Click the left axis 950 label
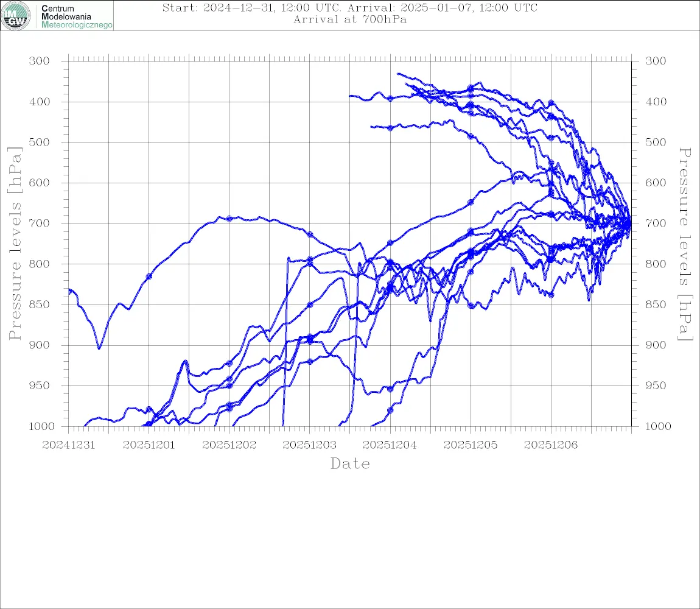Image resolution: width=700 pixels, height=609 pixels. tap(40, 385)
